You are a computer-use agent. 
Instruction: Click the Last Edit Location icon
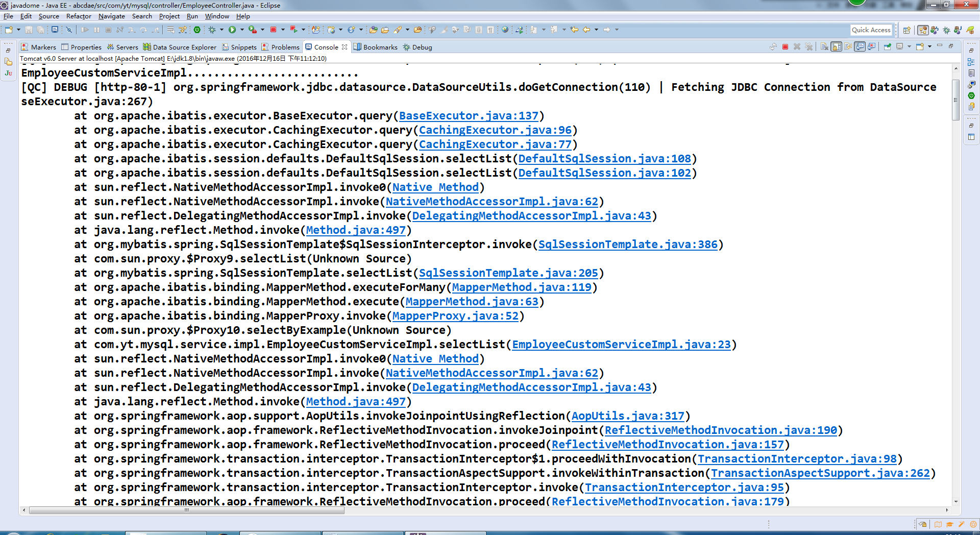click(574, 30)
